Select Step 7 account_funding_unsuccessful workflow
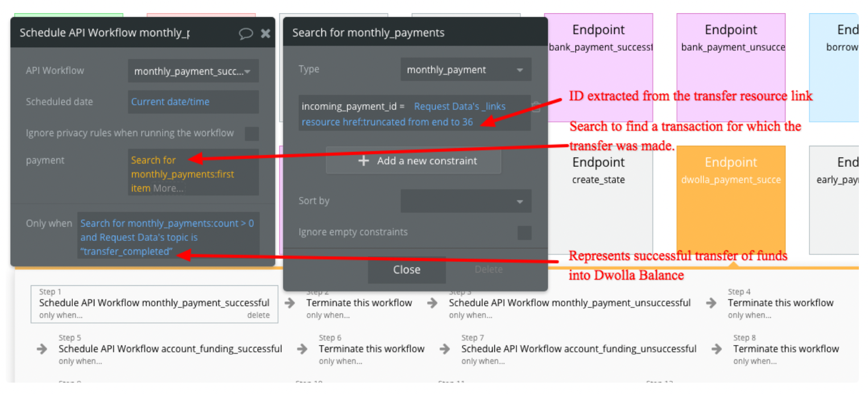 coord(579,349)
